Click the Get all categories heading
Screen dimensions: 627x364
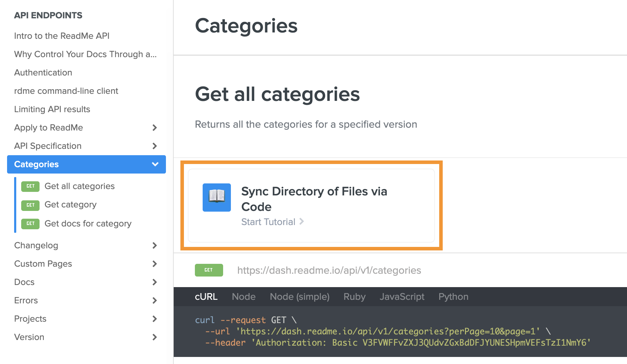pyautogui.click(x=277, y=94)
